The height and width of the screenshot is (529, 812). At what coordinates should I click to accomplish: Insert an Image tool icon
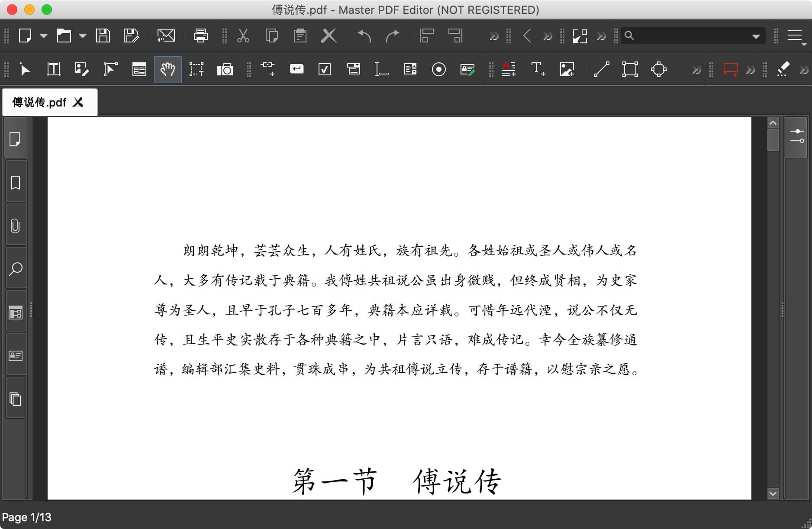(567, 69)
